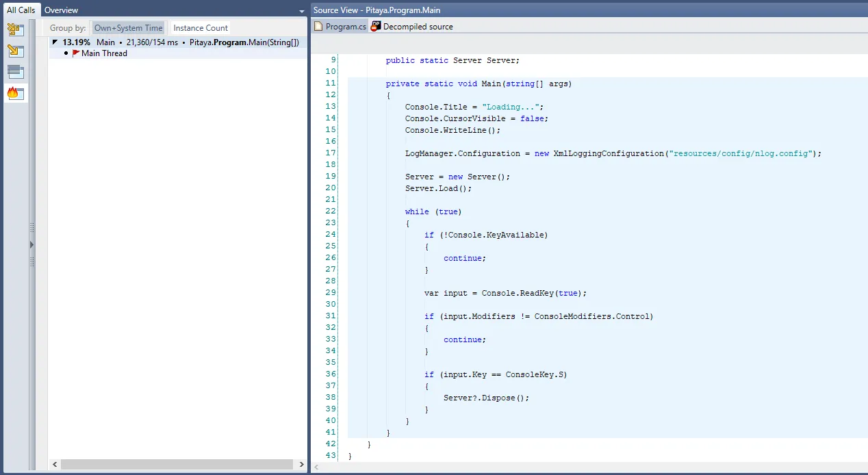The image size is (868, 475).
Task: Switch to the Overview tab
Action: 62,10
